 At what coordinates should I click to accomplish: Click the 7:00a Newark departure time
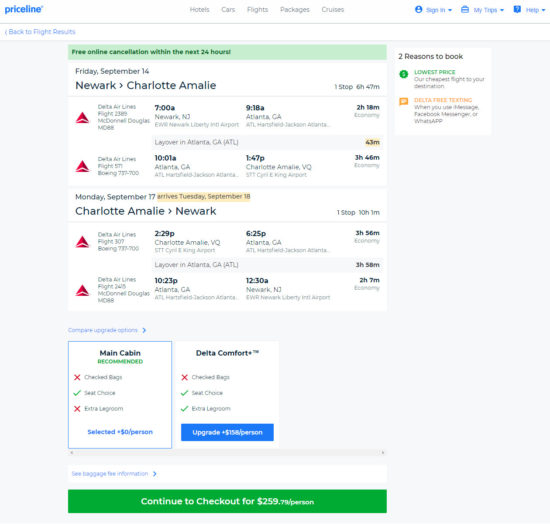165,108
